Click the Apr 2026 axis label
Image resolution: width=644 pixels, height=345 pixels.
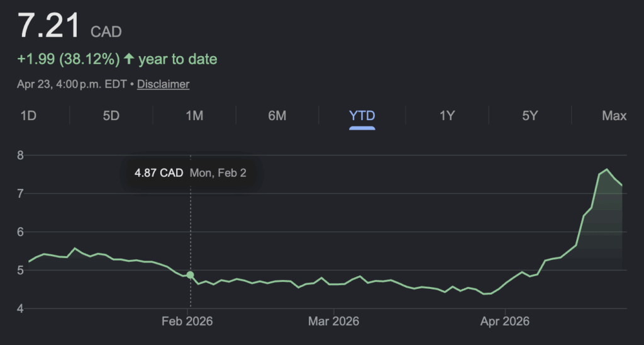click(506, 321)
